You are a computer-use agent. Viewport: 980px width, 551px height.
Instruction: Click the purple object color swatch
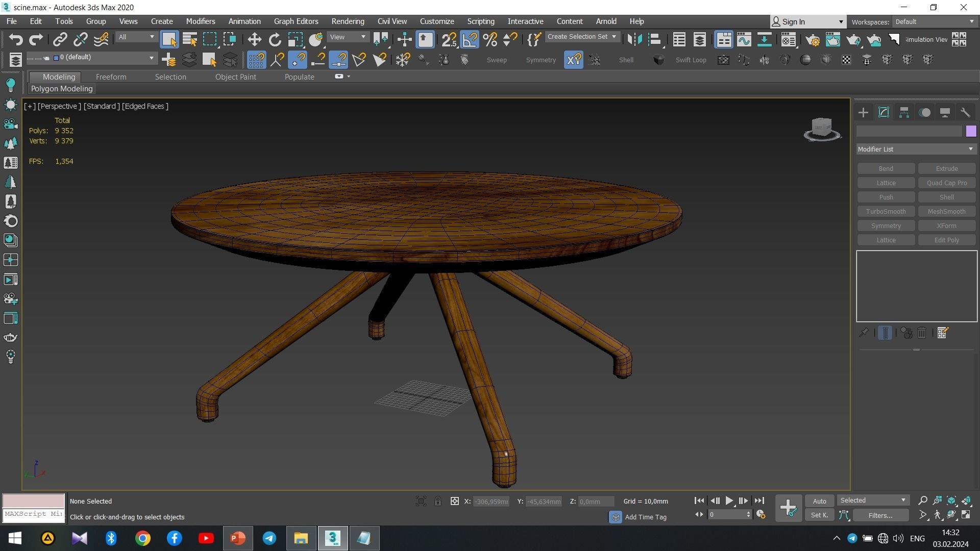tap(971, 132)
